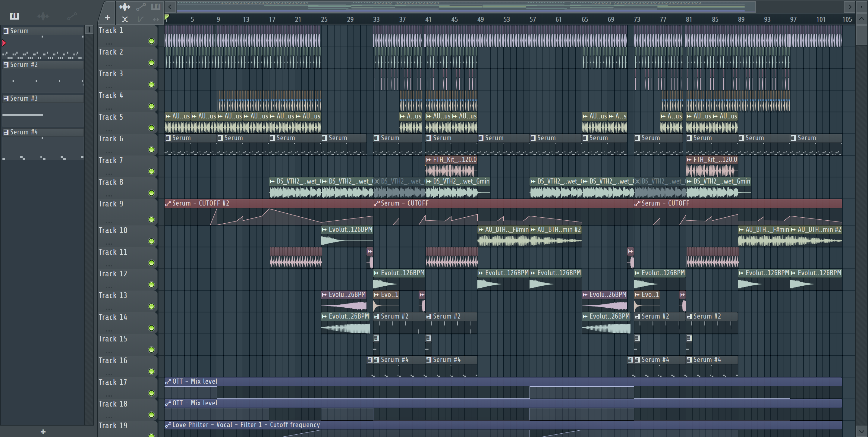
Task: Open Track 4 options dots
Action: pyautogui.click(x=109, y=109)
